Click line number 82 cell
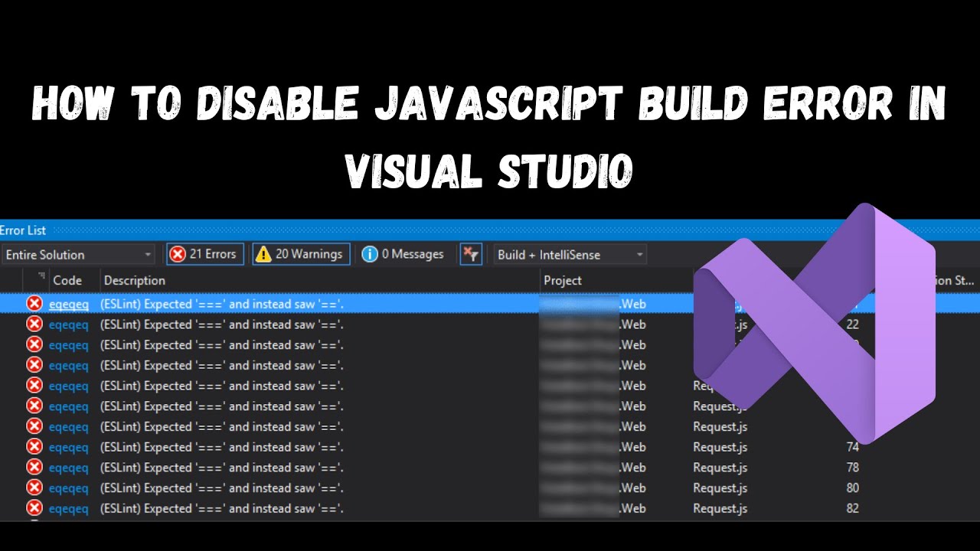 coord(853,508)
